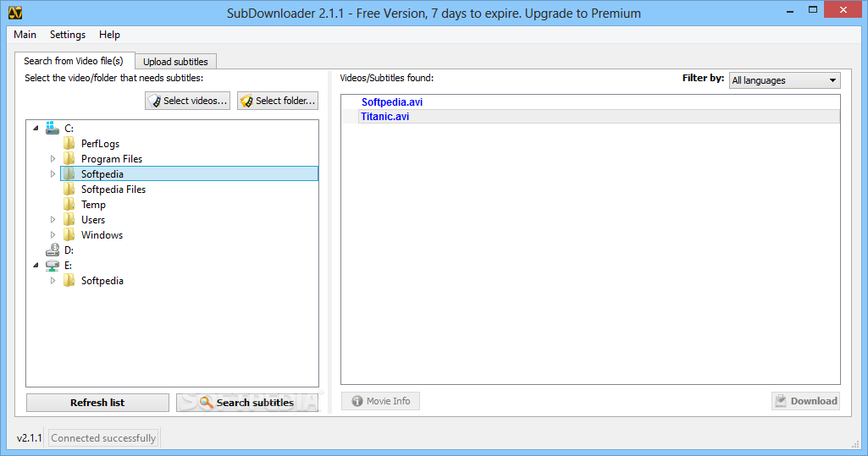Screen dimensions: 868x456
Task: Select the Temp folder name
Action: [x=93, y=205]
